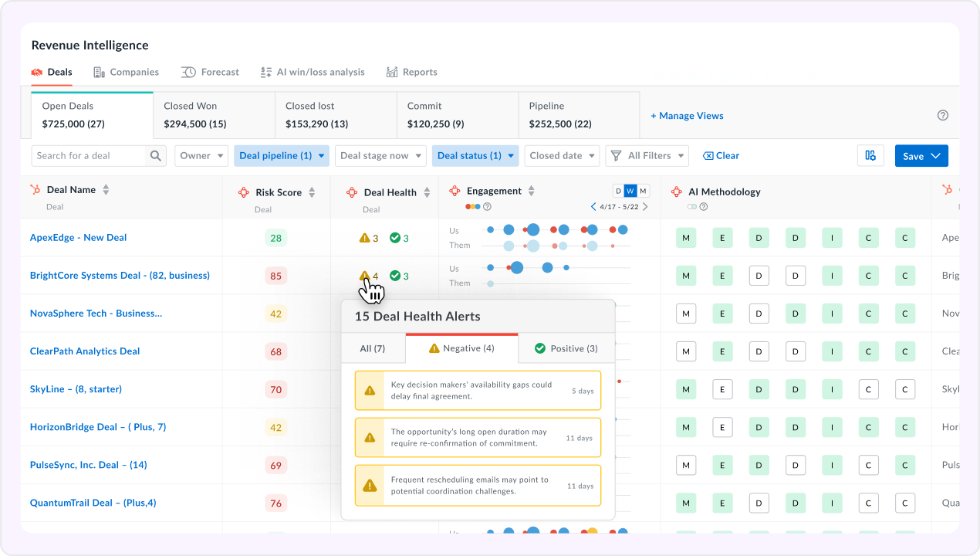This screenshot has width=980, height=556.
Task: Switch engagement view to M (monthly)
Action: 643,191
